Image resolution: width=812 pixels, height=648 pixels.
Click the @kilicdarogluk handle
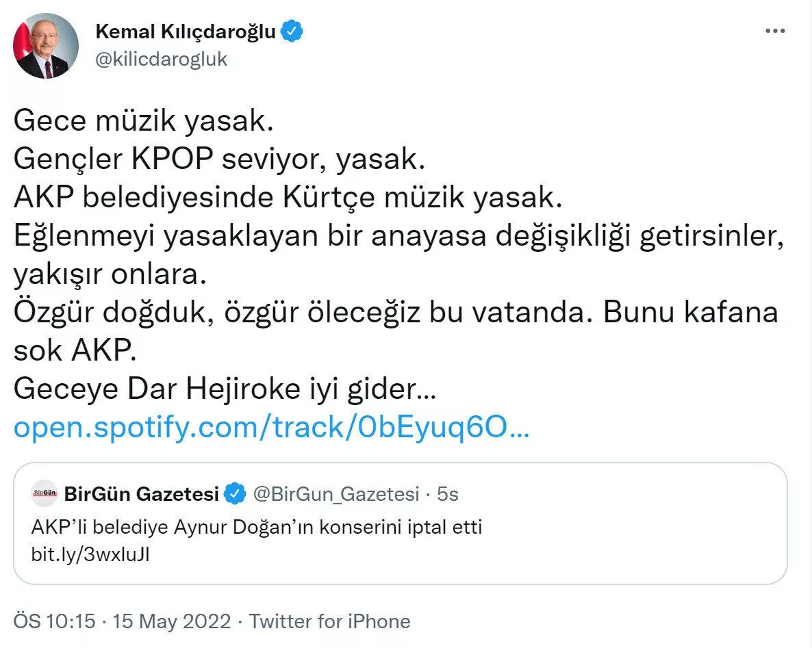[x=161, y=59]
